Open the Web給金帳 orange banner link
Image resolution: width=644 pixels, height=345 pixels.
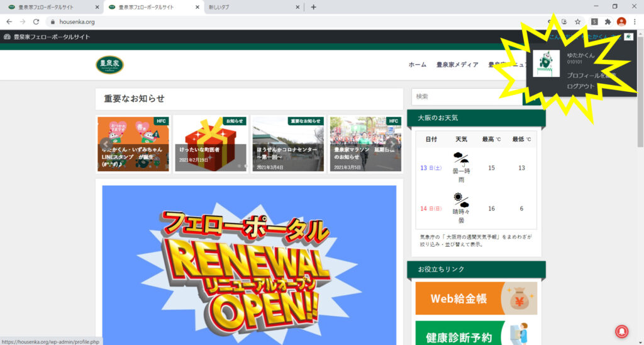476,298
